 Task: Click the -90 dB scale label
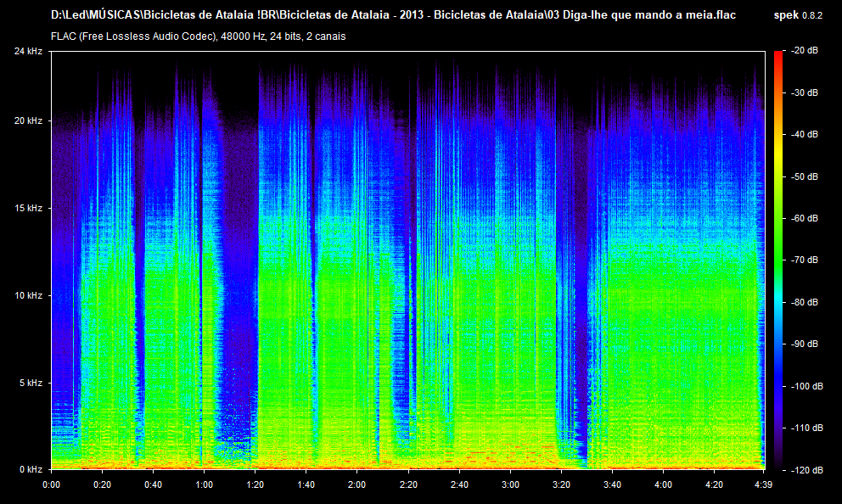click(805, 344)
